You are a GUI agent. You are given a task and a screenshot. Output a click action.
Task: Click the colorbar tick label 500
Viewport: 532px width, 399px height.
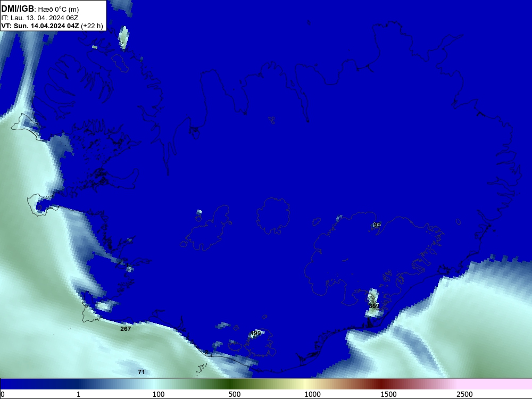pyautogui.click(x=235, y=394)
